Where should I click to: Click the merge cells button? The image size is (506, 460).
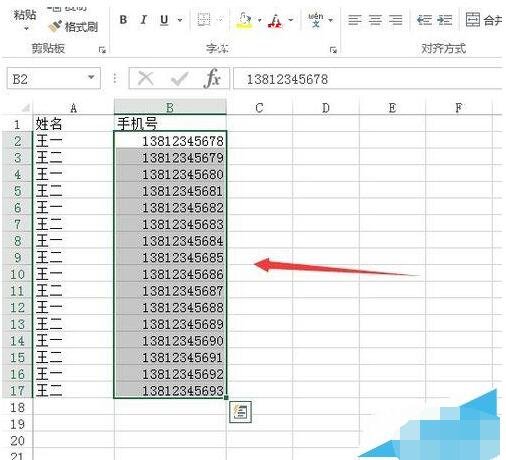tap(484, 20)
